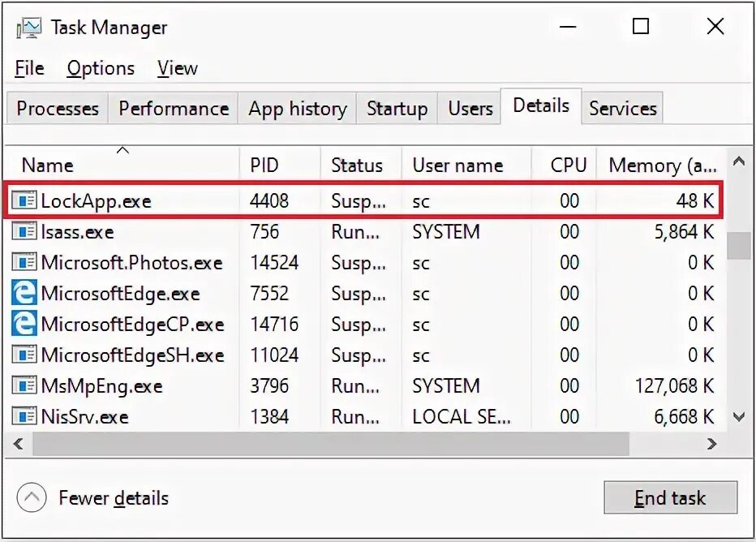Image resolution: width=756 pixels, height=542 pixels.
Task: Sort processes by Name column header
Action: (48, 166)
